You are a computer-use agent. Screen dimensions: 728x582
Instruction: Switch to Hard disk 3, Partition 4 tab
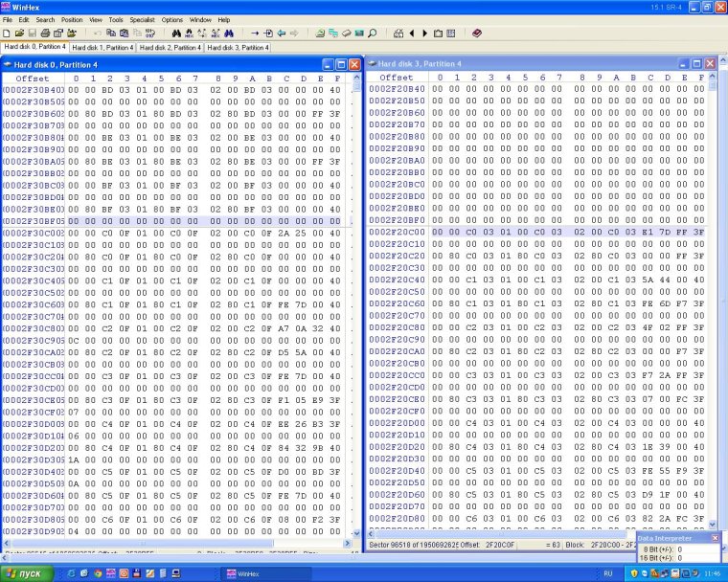(x=238, y=47)
